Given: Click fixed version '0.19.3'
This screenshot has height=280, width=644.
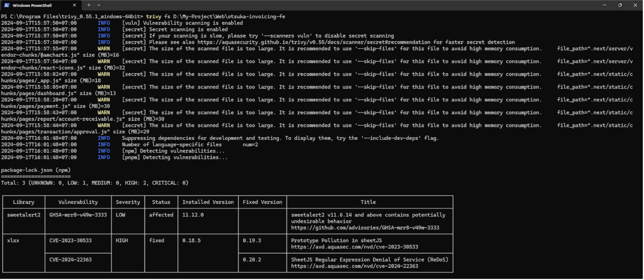Looking at the screenshot, I should [252, 241].
